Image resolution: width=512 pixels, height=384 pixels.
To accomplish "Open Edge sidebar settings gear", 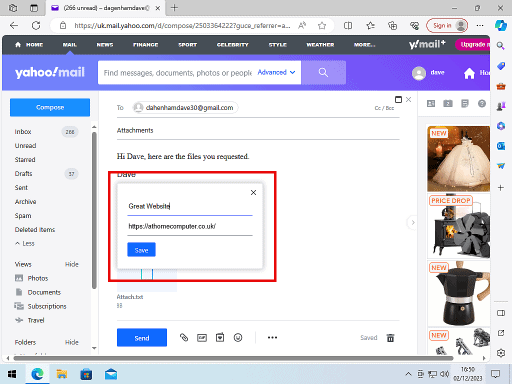I will point(501,353).
